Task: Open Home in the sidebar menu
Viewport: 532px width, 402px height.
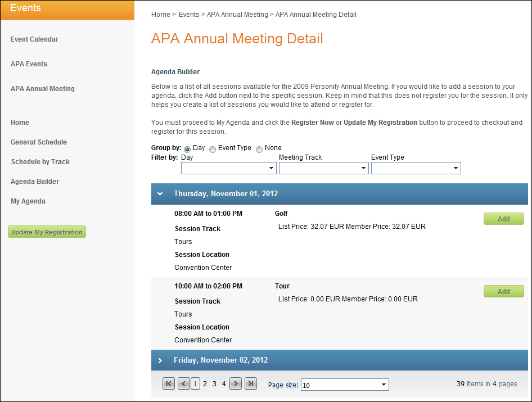Action: tap(20, 123)
